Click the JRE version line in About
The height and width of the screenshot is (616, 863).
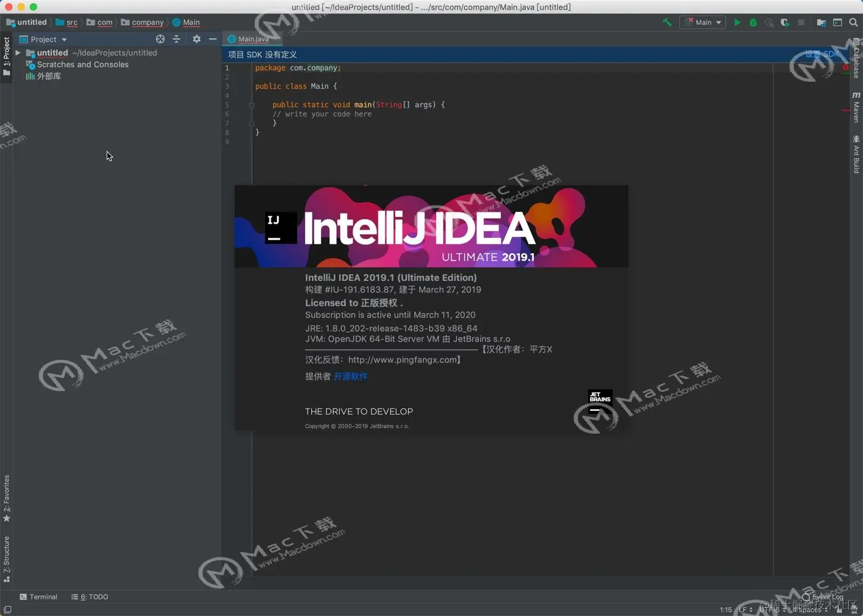tap(391, 328)
